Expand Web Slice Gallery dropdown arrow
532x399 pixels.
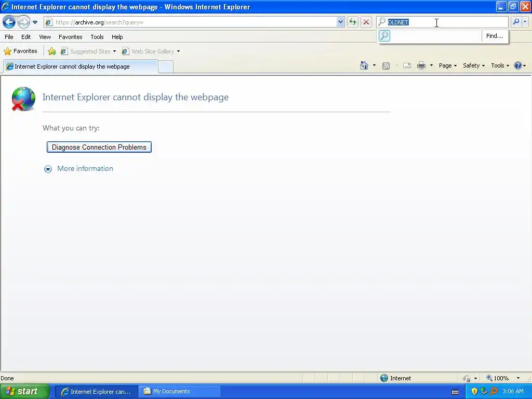click(x=179, y=51)
